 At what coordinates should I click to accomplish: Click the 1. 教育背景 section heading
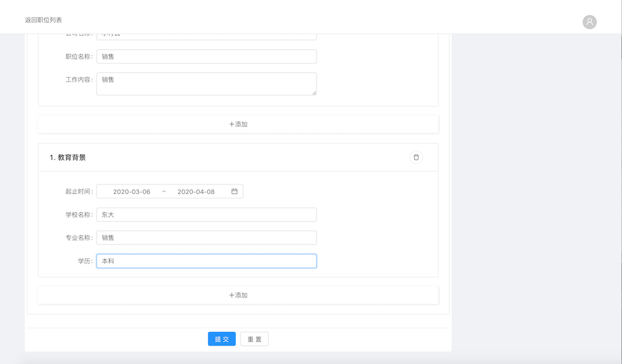click(67, 158)
